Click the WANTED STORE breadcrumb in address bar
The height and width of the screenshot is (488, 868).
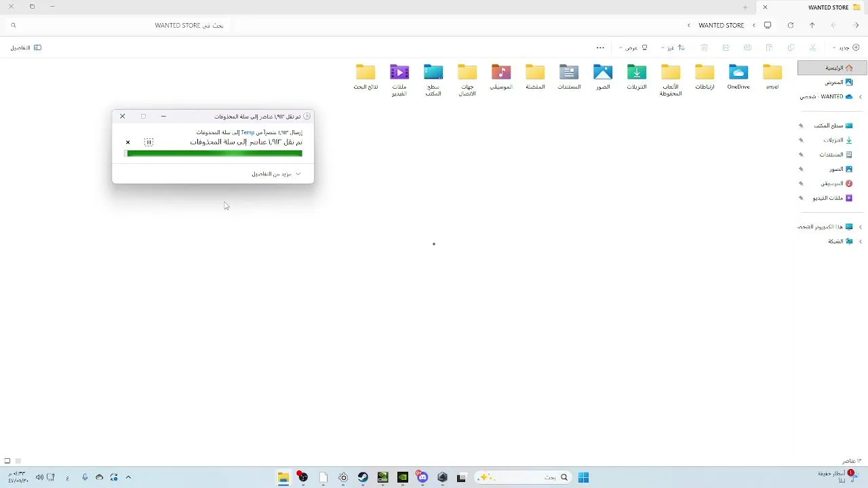tap(722, 25)
